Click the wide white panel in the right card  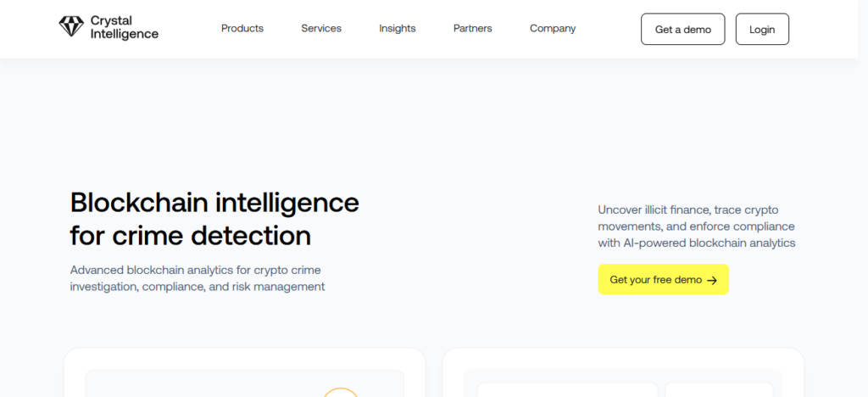(568, 390)
